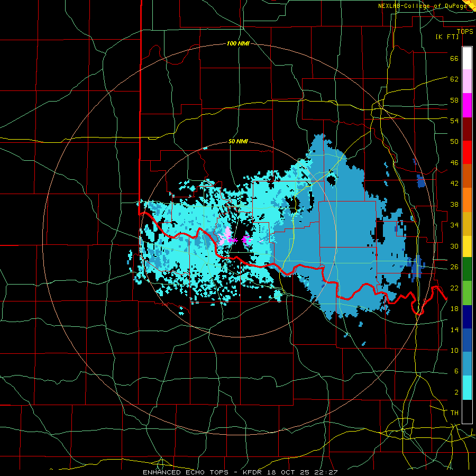
Task: Click the 50 NMI range ring label
Action: (238, 141)
